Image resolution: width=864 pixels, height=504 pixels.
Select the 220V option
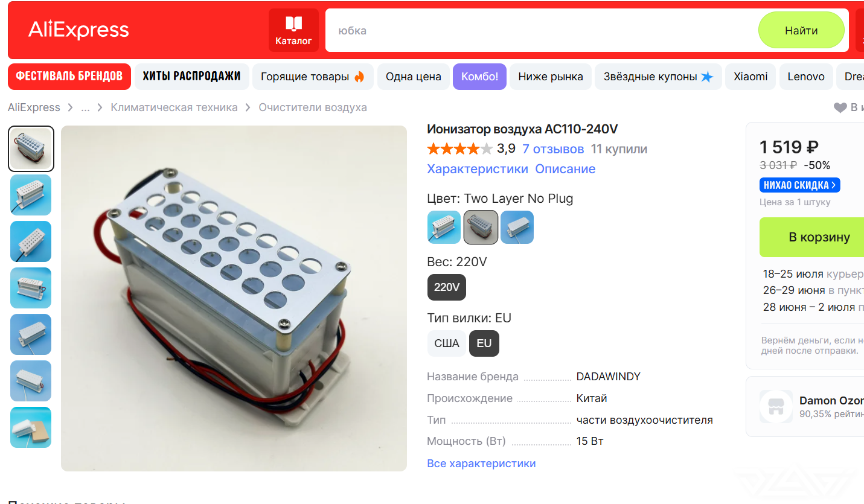click(447, 287)
